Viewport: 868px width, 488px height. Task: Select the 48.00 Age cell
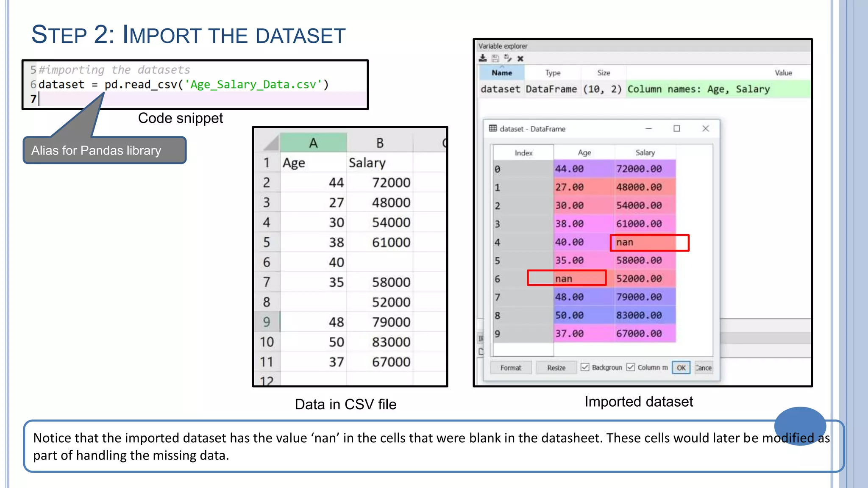pyautogui.click(x=584, y=297)
